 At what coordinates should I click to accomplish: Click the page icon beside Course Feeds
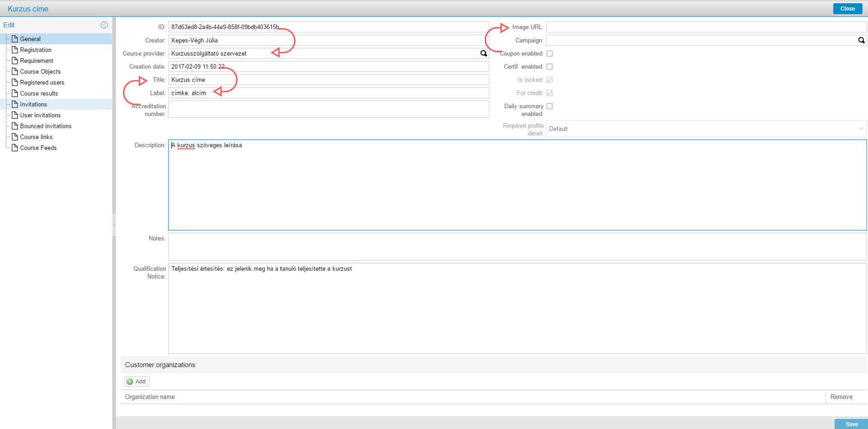click(x=15, y=148)
